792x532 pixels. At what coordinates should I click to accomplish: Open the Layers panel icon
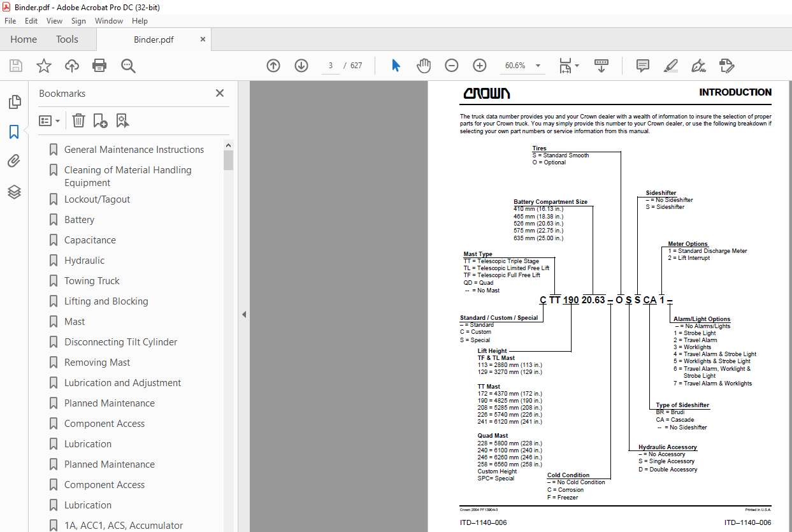tap(14, 192)
